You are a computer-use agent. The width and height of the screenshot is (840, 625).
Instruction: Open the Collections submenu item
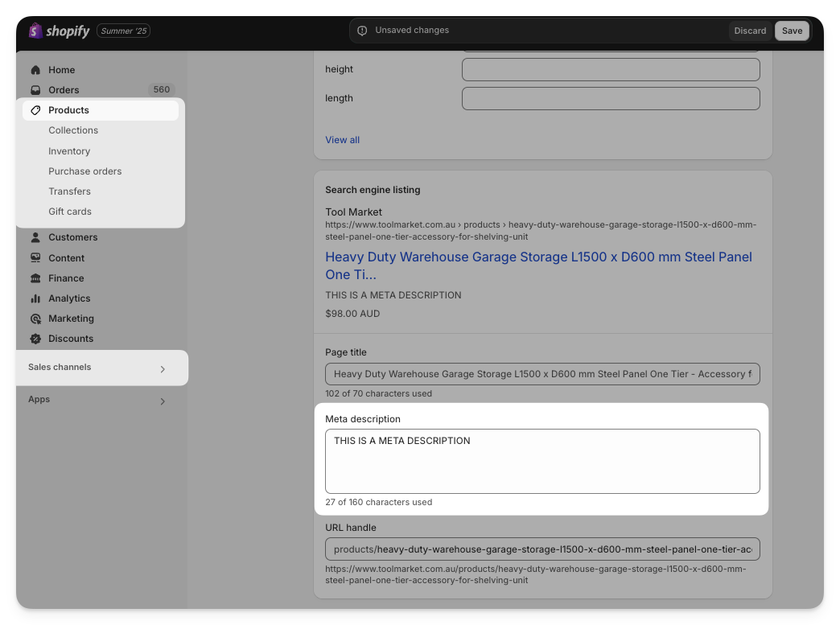point(73,130)
